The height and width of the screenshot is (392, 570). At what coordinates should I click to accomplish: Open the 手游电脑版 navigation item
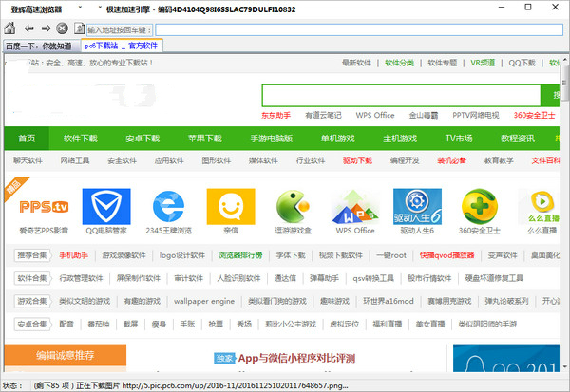(272, 139)
